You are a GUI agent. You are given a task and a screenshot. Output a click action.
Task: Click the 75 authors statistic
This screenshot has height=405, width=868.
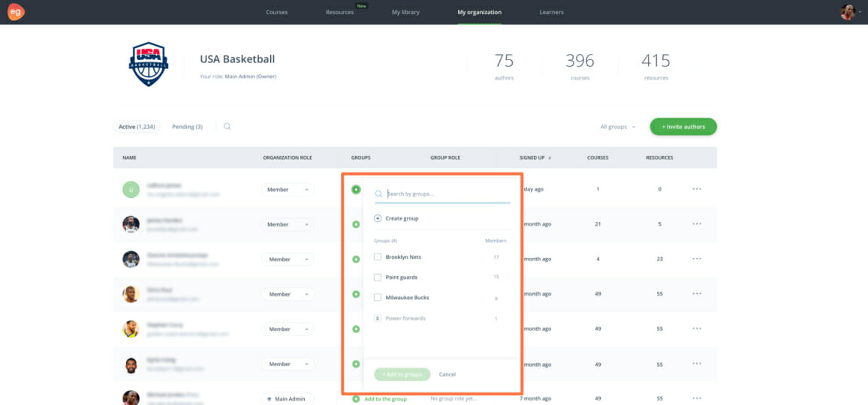point(504,67)
